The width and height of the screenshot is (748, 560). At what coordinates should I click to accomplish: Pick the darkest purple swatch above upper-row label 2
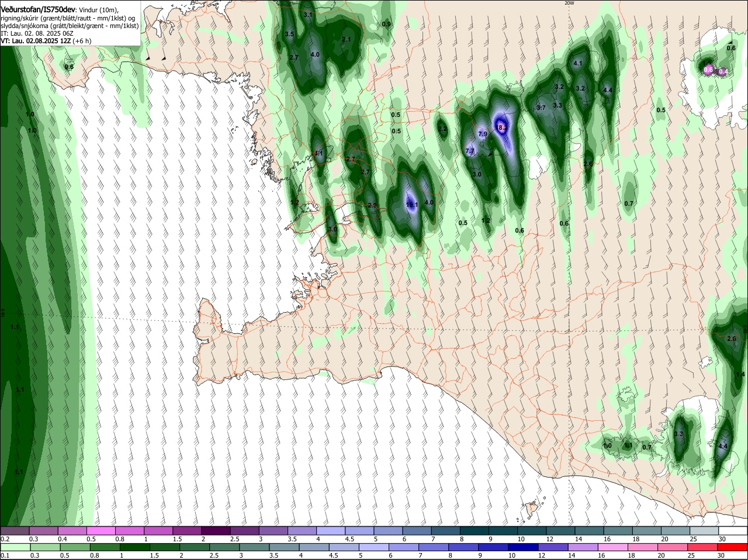pos(216,531)
